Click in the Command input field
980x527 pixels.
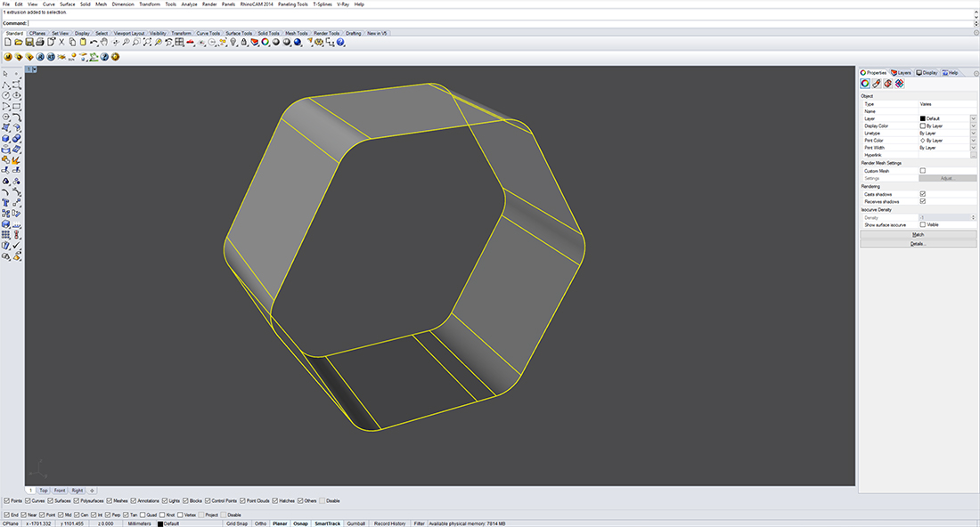(500, 23)
